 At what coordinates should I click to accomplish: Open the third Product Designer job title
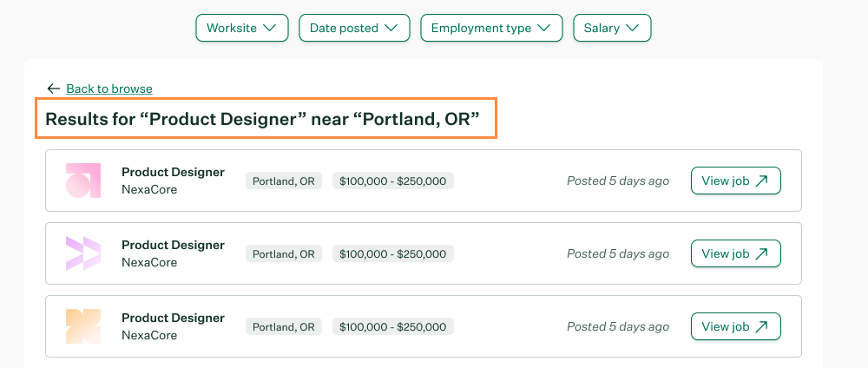pos(174,319)
